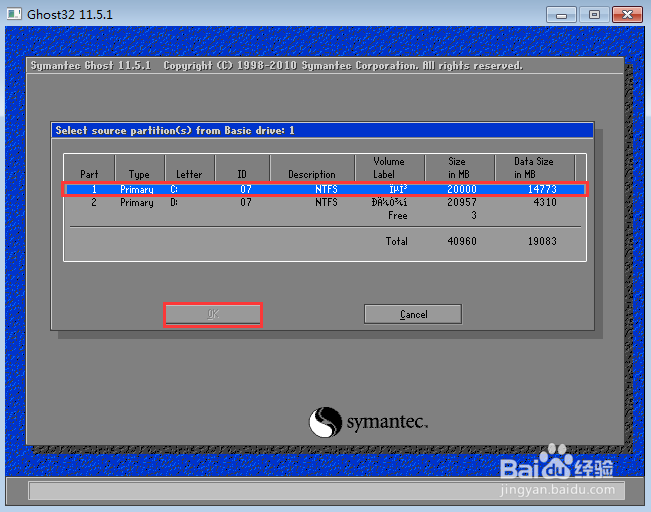Select partition 1 Primary C: row
Viewport: 651px width, 512px height.
325,189
